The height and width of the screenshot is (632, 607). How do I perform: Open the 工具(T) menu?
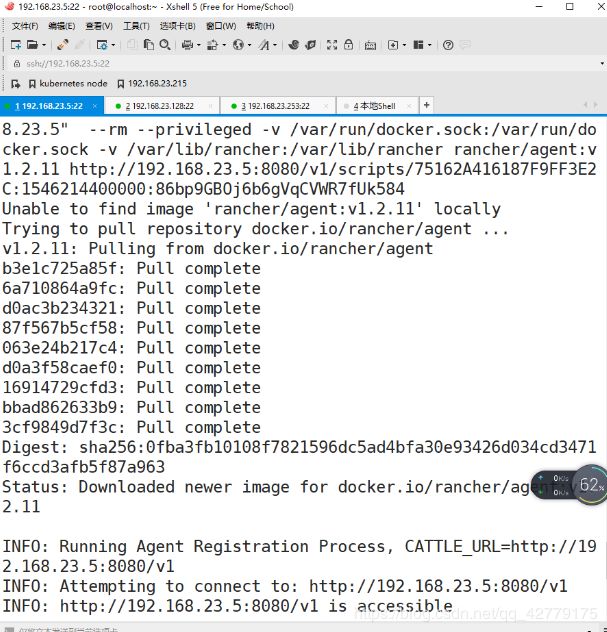coord(136,26)
